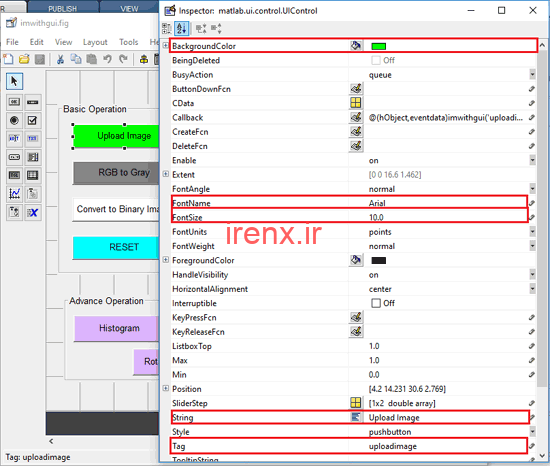550x466 pixels.
Task: Open the FontUnits dropdown
Action: [x=532, y=231]
